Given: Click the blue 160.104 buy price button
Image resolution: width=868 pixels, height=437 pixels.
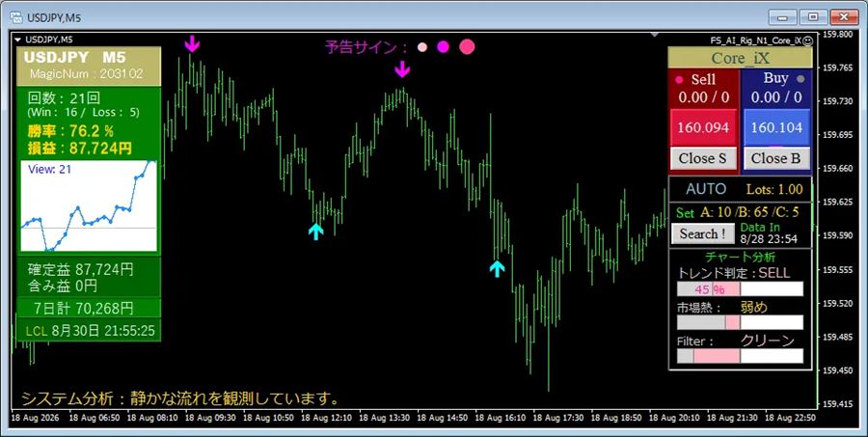Looking at the screenshot, I should point(776,127).
